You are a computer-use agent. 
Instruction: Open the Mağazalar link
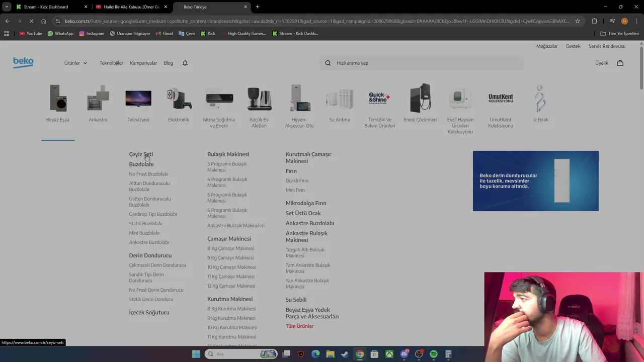tap(547, 46)
